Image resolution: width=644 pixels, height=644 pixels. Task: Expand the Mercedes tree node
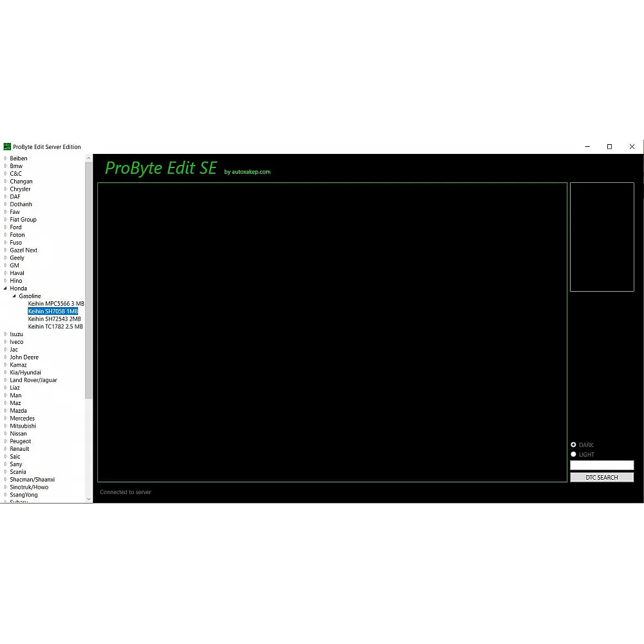(6, 419)
